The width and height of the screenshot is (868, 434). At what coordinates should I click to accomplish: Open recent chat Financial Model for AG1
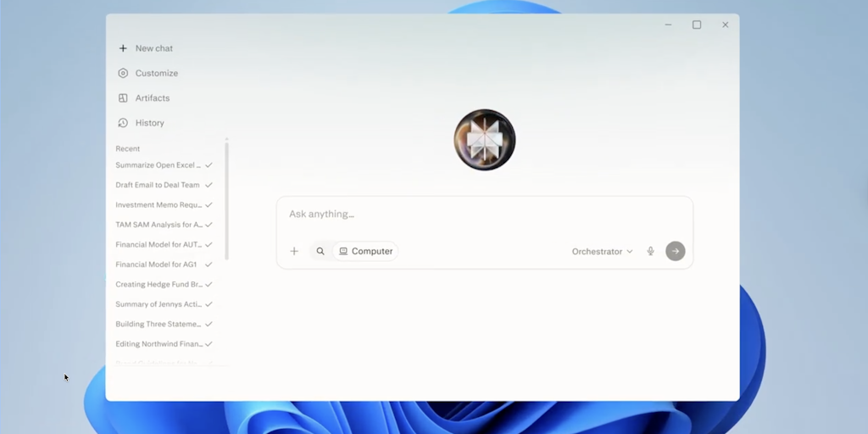156,264
